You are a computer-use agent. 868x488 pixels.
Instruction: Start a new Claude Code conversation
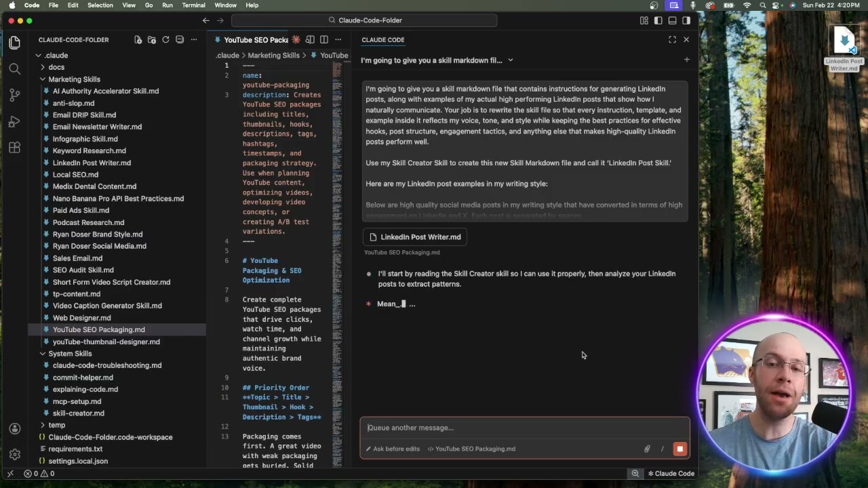(x=686, y=60)
